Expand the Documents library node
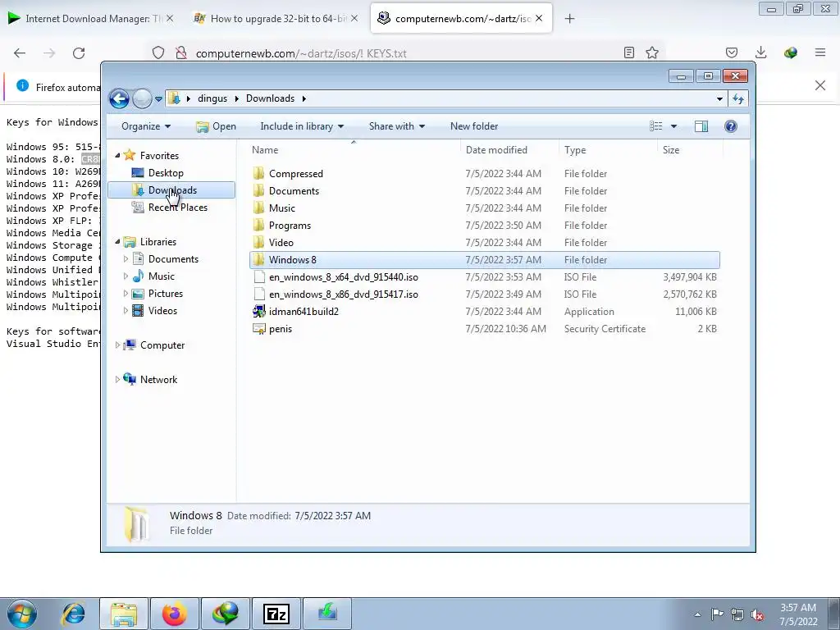 click(126, 259)
